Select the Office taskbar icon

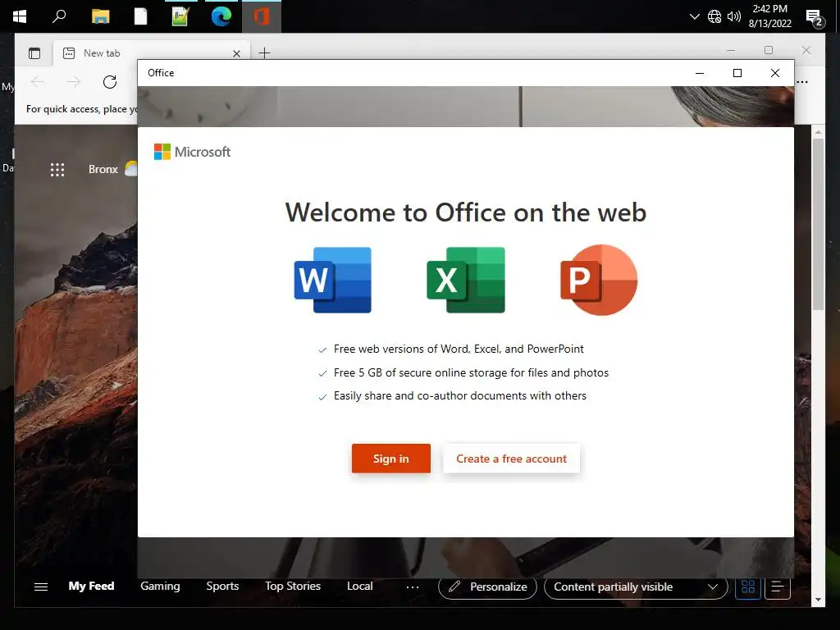pyautogui.click(x=262, y=16)
